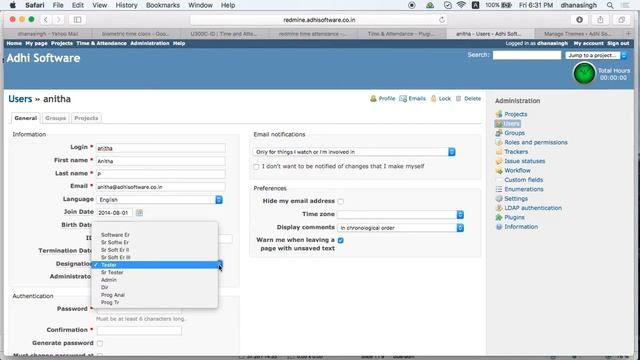Open Spotlight search in menu bar
Image resolution: width=640 pixels, height=360 pixels.
[610, 5]
